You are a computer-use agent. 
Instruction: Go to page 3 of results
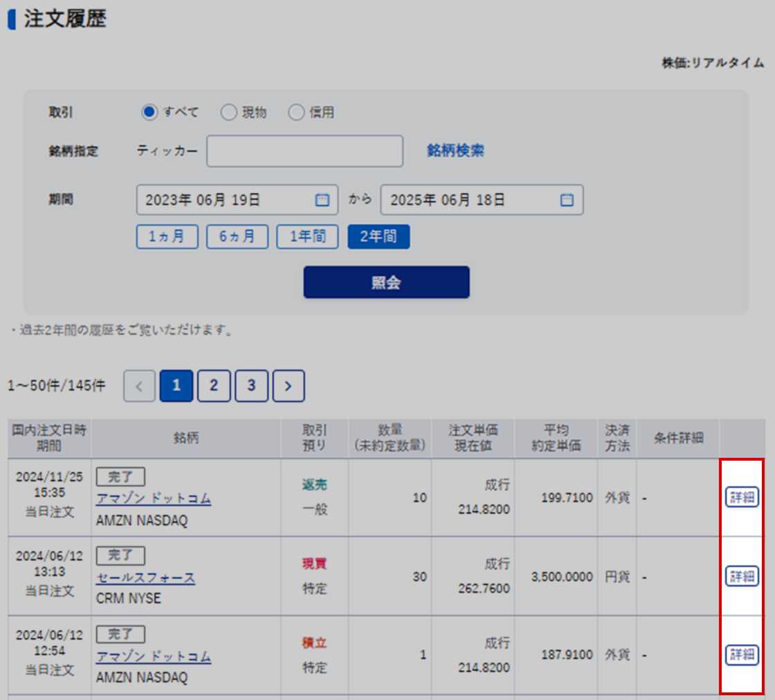click(251, 387)
